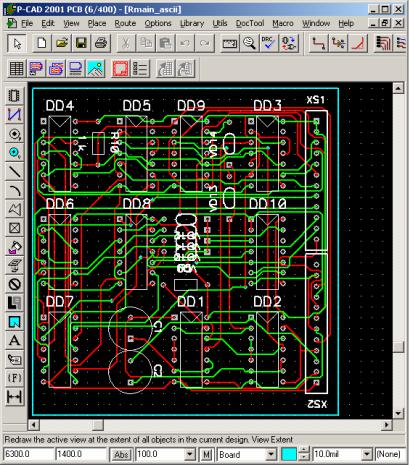Click the grid table icon in second toolbar
The height and width of the screenshot is (465, 409).
tap(16, 69)
